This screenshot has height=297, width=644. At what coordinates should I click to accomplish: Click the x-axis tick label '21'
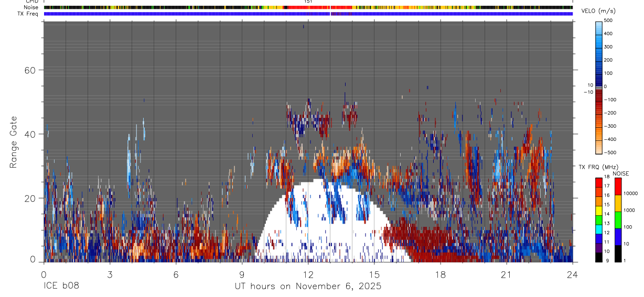[x=506, y=274]
